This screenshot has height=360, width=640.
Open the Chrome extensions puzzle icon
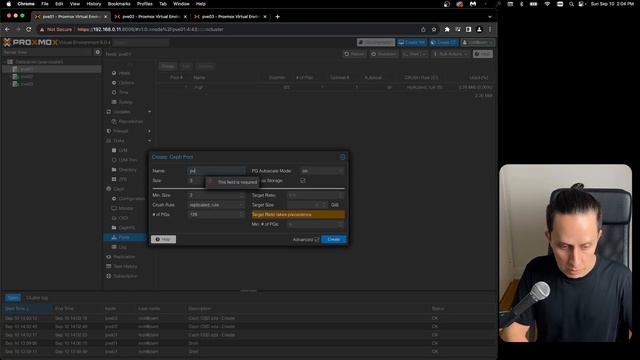coord(447,29)
